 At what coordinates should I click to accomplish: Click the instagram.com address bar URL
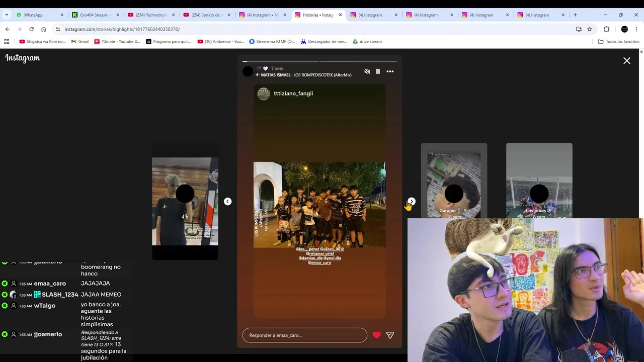click(x=122, y=29)
